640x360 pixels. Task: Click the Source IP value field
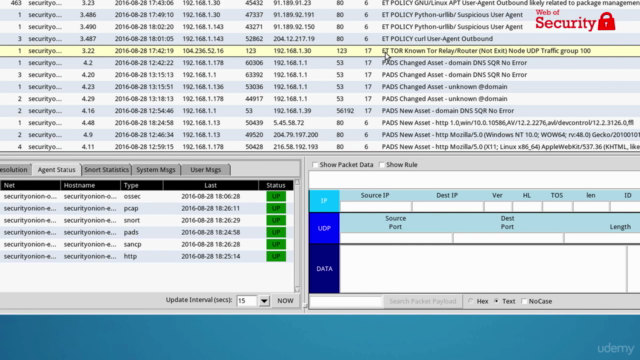pyautogui.click(x=376, y=207)
